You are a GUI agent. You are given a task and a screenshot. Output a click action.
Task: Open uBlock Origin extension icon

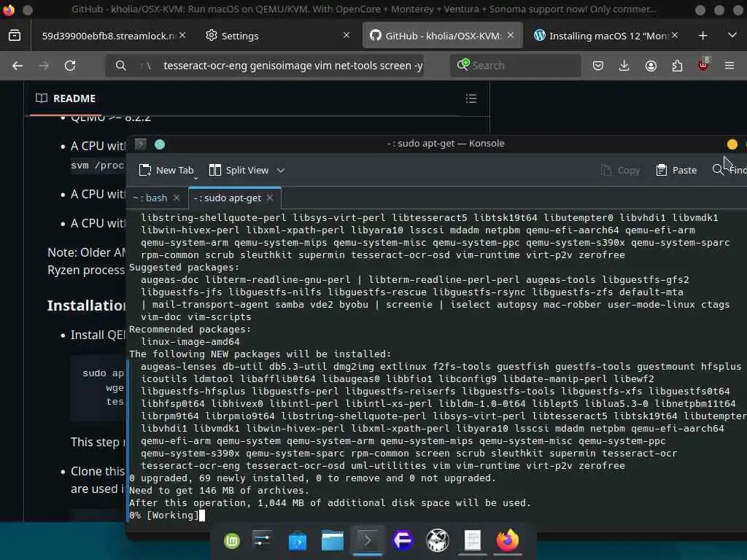[x=703, y=65]
